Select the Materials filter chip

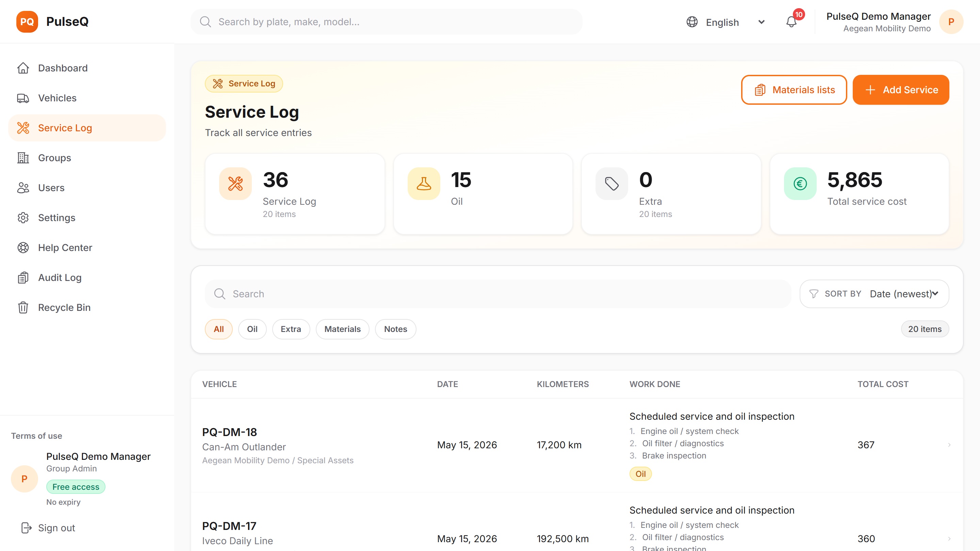(342, 329)
